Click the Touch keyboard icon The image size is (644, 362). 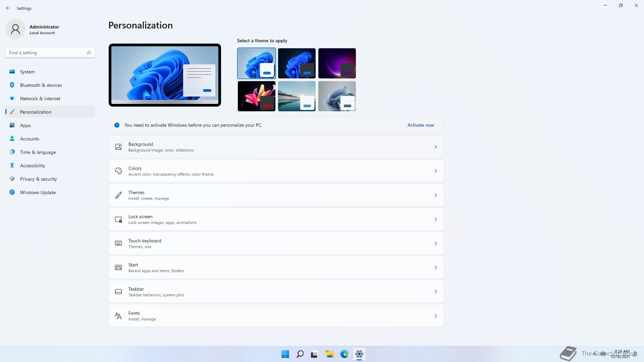(118, 243)
